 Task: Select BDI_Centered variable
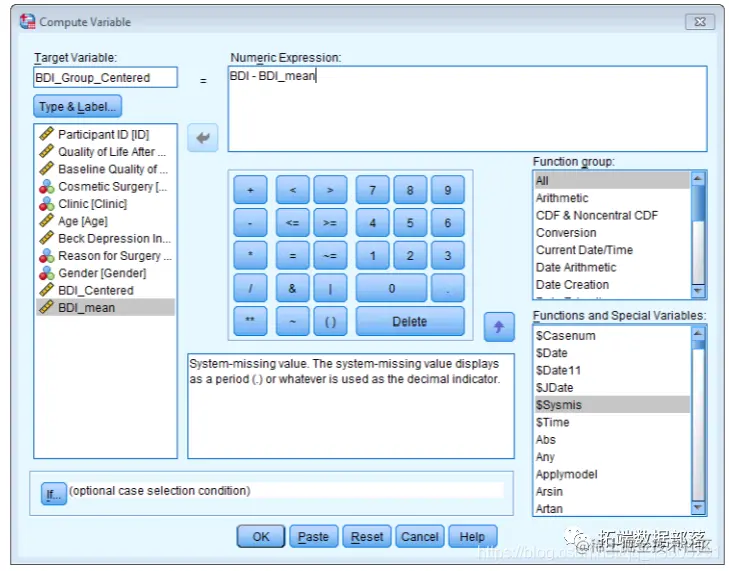[x=106, y=290]
